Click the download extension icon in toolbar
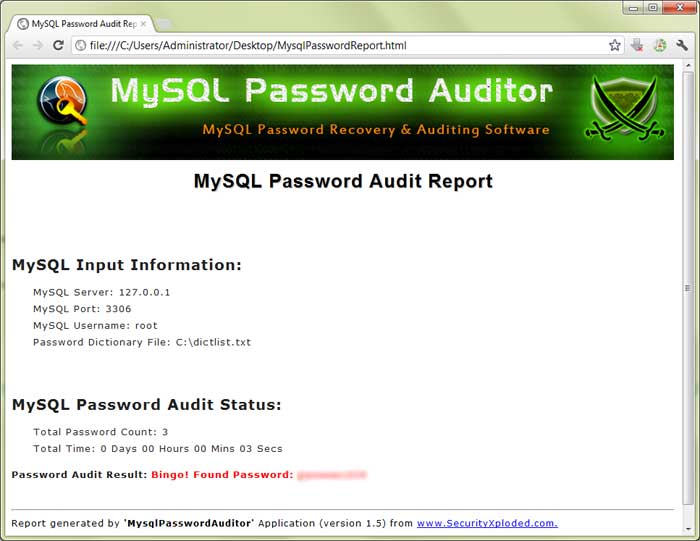This screenshot has width=700, height=541. coord(637,45)
